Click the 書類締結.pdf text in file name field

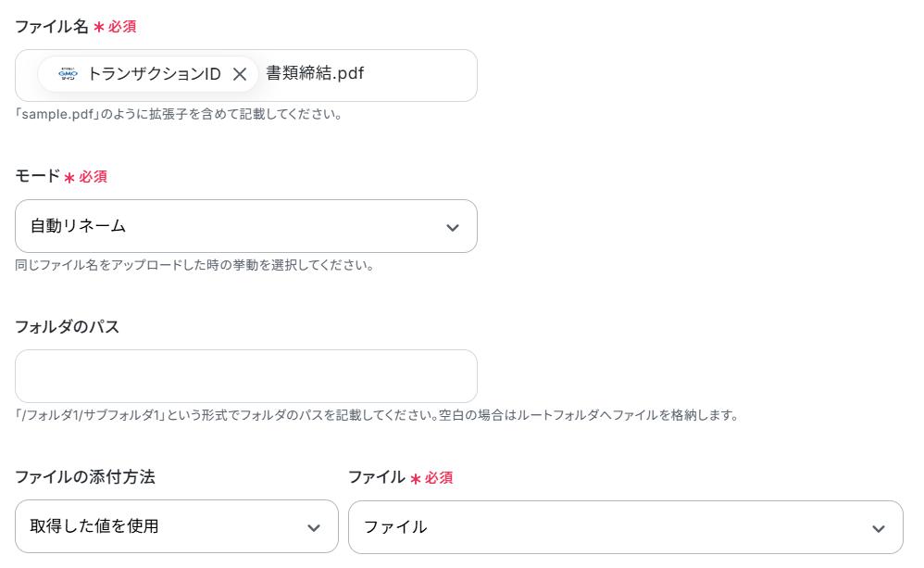pos(315,74)
